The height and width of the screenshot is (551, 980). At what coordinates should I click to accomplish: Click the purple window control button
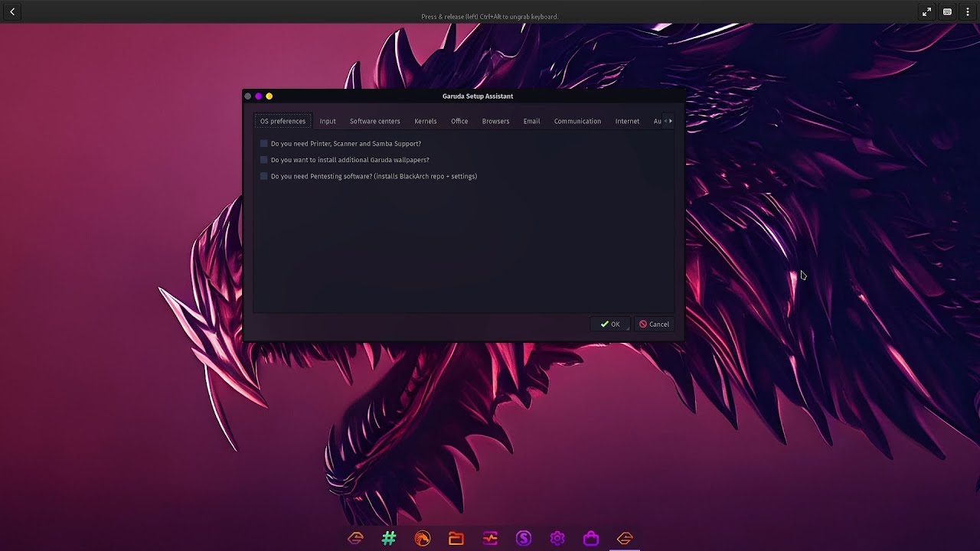tap(258, 96)
